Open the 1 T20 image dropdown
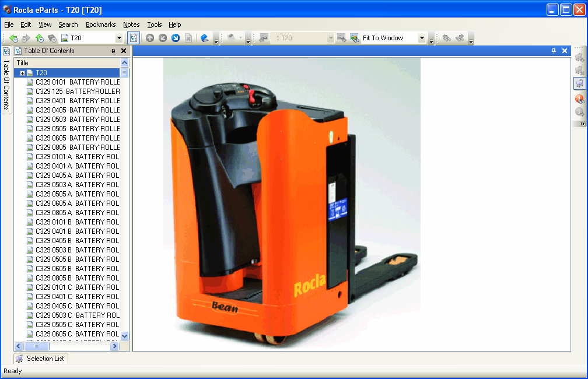The image size is (588, 379). coord(330,38)
